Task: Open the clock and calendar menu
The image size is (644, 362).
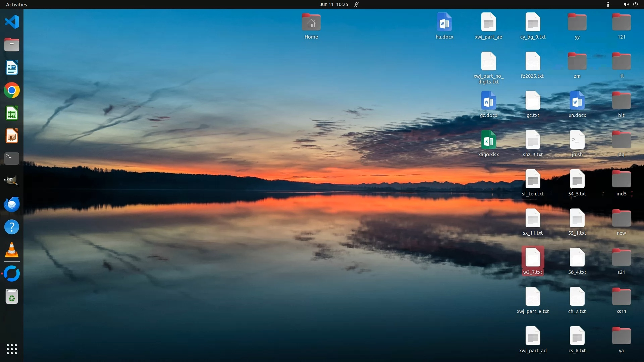Action: pos(333,4)
